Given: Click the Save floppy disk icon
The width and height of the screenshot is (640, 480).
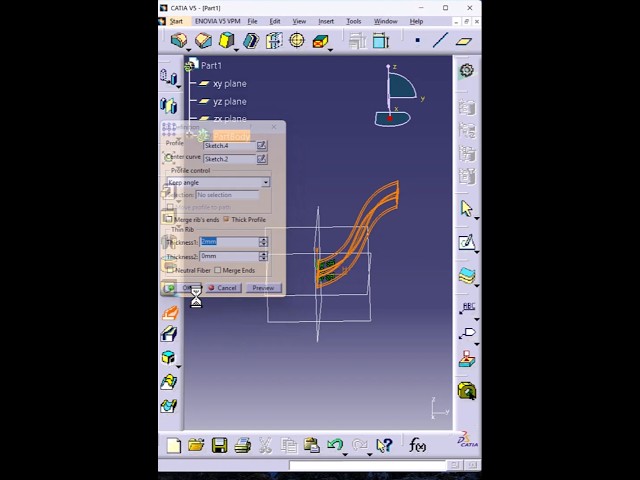Looking at the screenshot, I should coord(219,445).
